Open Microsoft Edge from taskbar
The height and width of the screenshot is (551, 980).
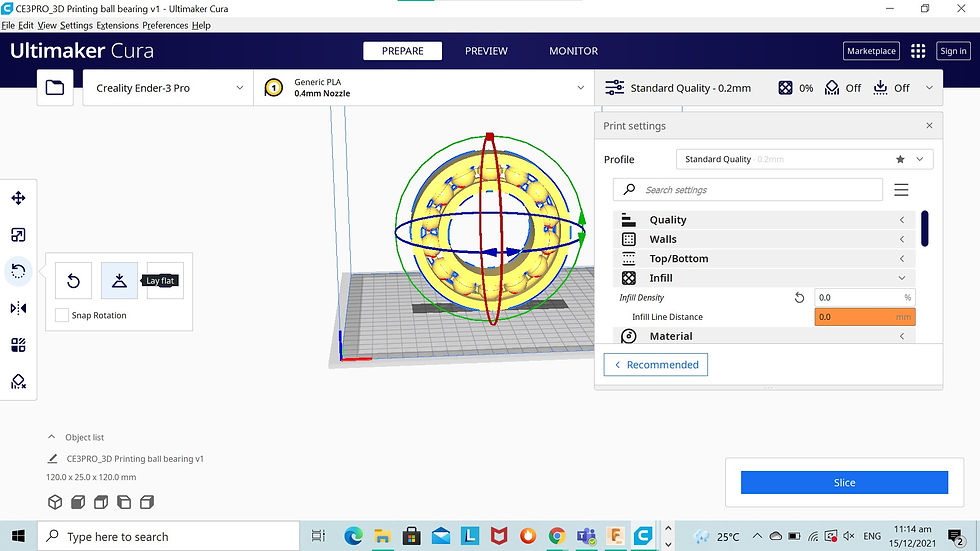pyautogui.click(x=353, y=536)
